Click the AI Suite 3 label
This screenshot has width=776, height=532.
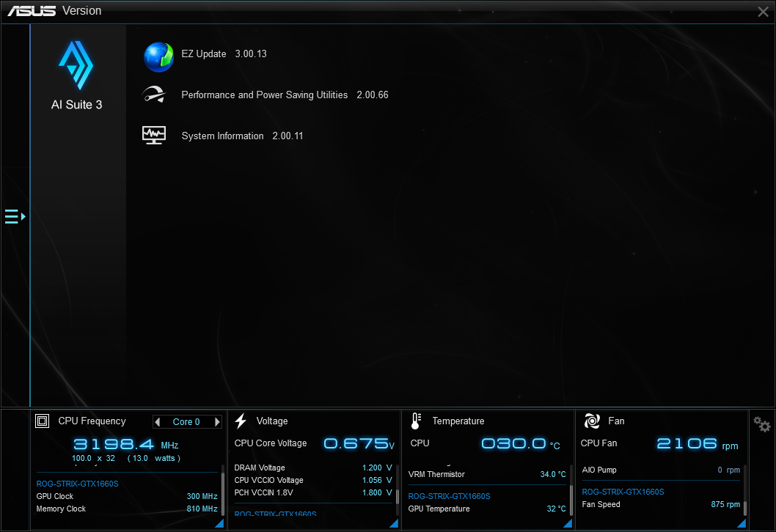(x=77, y=105)
